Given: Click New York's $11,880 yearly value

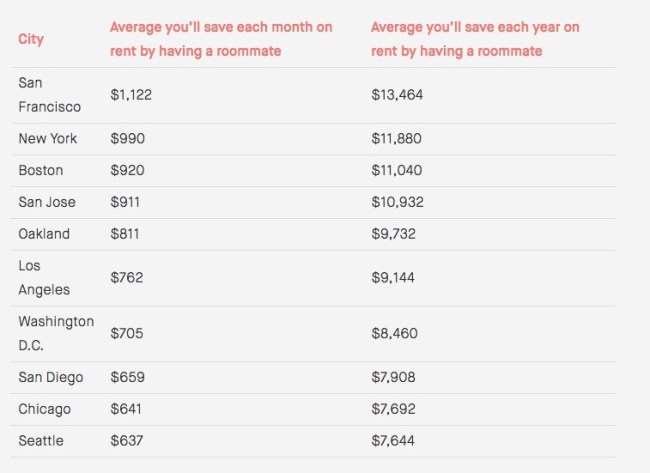Looking at the screenshot, I should click(396, 138).
